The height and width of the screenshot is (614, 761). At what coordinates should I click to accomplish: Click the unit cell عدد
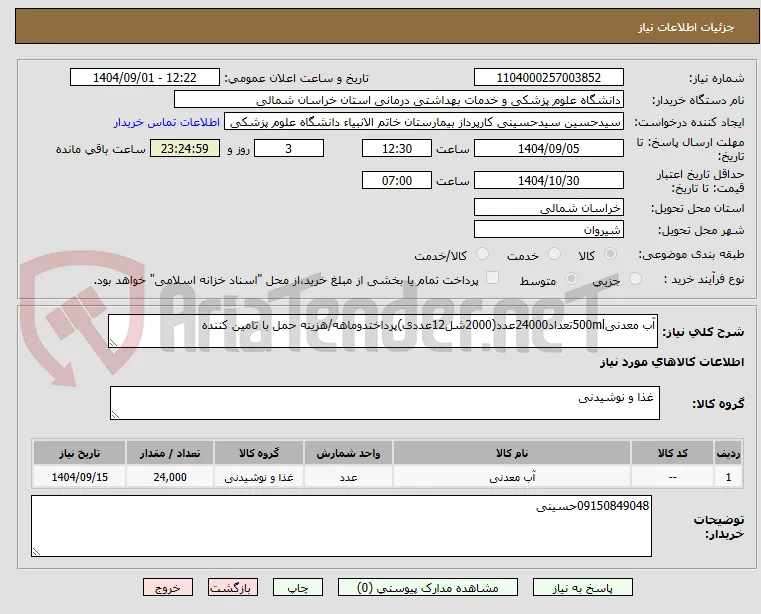(x=348, y=477)
